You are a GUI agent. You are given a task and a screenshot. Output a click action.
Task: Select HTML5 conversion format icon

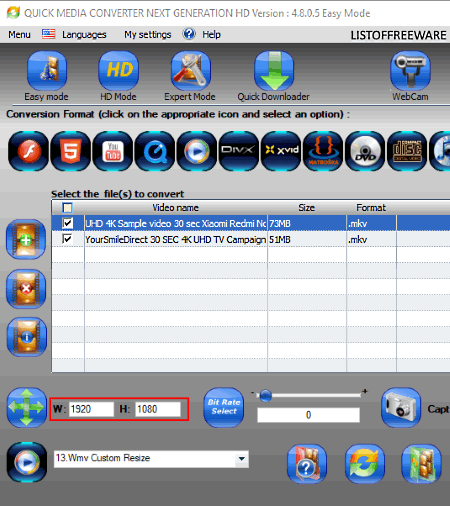[71, 151]
